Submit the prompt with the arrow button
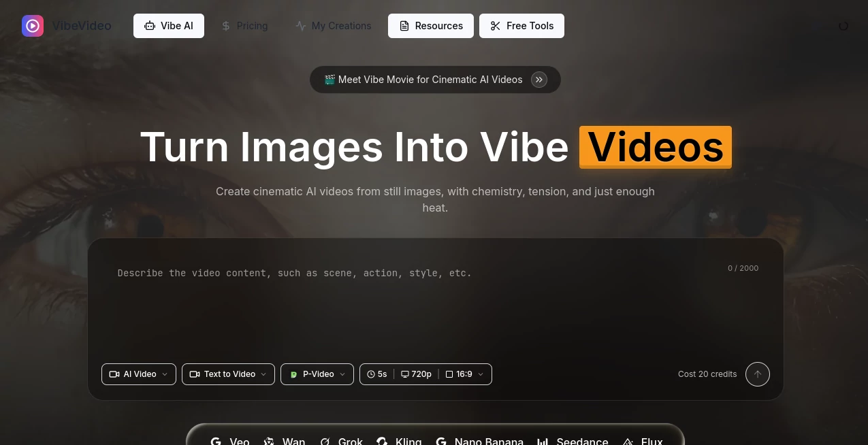The width and height of the screenshot is (868, 445). point(758,374)
